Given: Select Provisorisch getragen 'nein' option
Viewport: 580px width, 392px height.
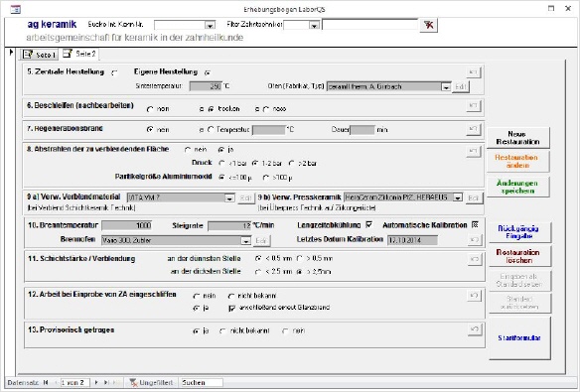Looking at the screenshot, I should [x=285, y=331].
